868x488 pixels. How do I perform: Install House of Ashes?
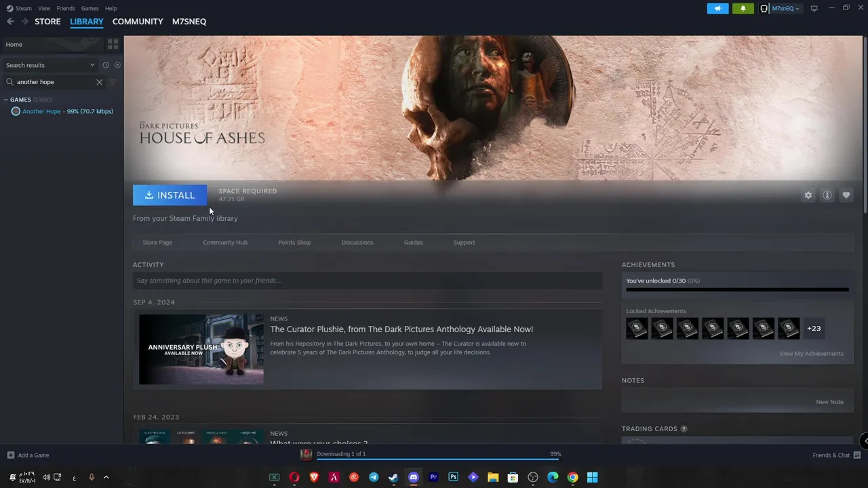point(170,195)
